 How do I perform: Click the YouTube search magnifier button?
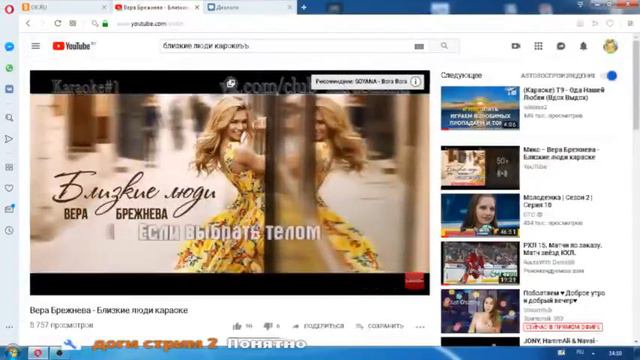(x=444, y=46)
